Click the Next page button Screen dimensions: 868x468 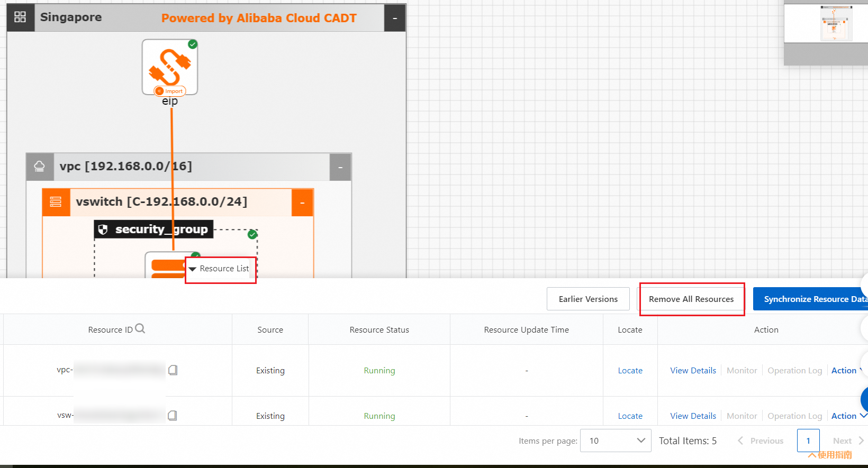point(848,441)
